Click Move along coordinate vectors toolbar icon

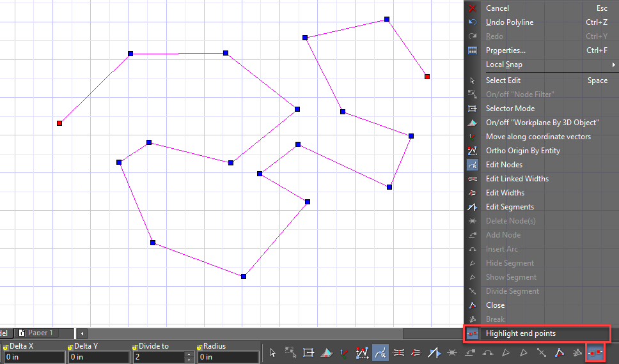[x=344, y=352]
